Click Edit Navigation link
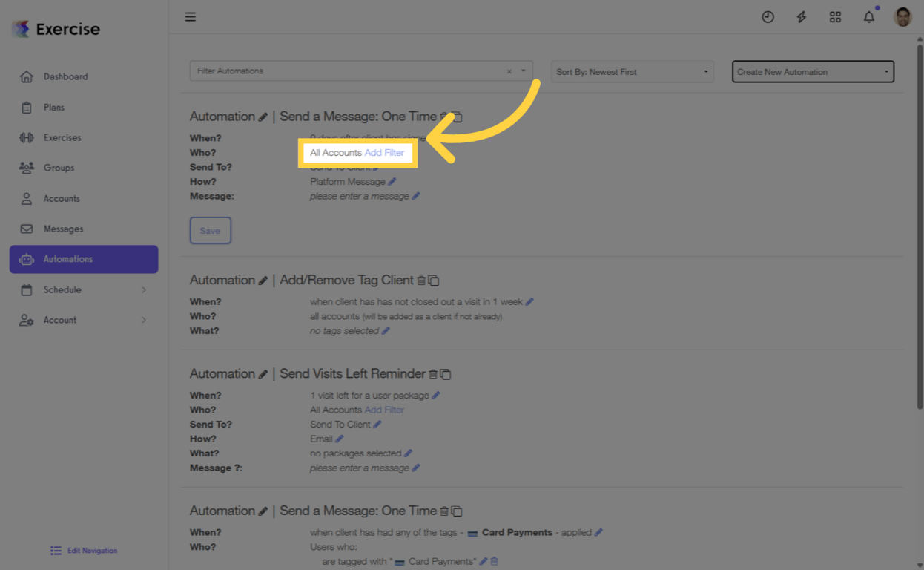This screenshot has width=924, height=570. (x=84, y=551)
